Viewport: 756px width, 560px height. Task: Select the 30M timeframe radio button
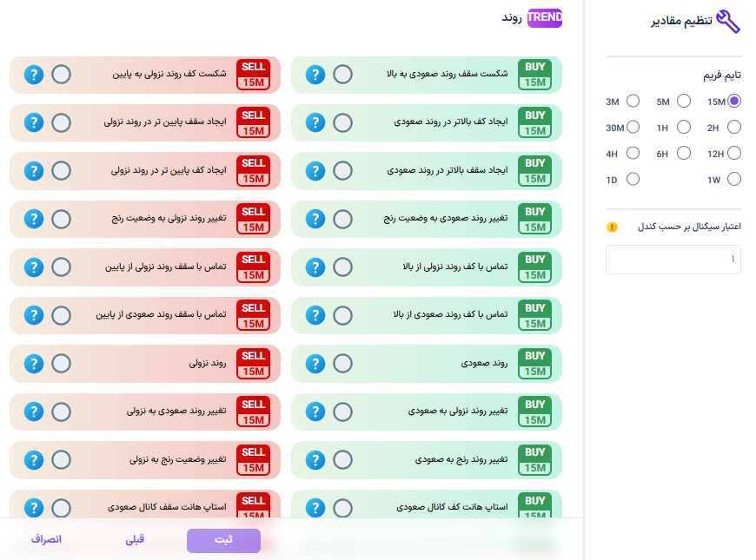633,128
